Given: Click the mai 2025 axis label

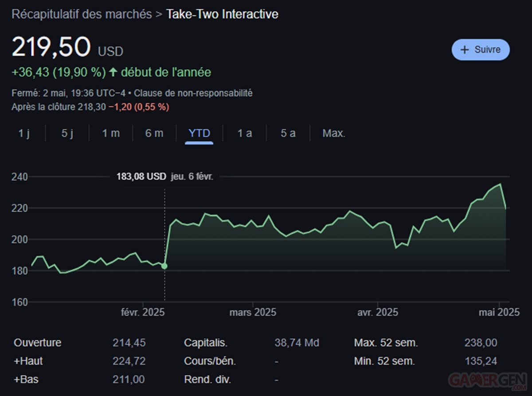Looking at the screenshot, I should (x=499, y=312).
